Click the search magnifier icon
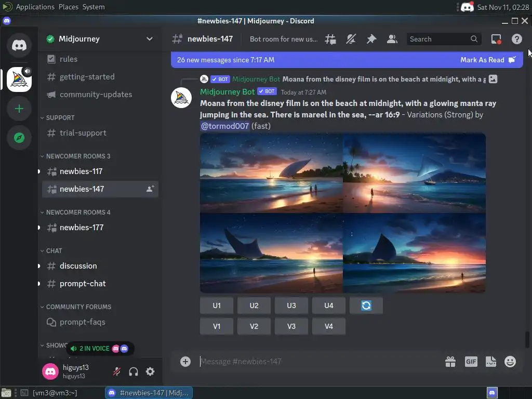This screenshot has height=399, width=532. click(474, 39)
